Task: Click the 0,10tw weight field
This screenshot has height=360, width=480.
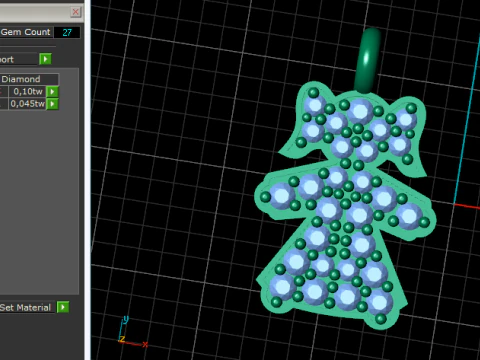Action: (x=27, y=91)
